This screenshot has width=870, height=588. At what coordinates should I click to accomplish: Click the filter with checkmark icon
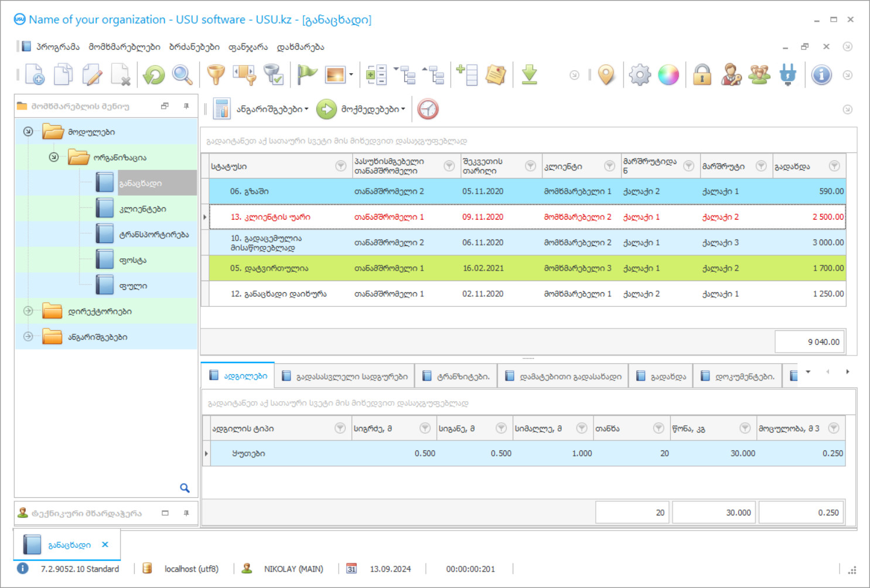click(x=274, y=75)
